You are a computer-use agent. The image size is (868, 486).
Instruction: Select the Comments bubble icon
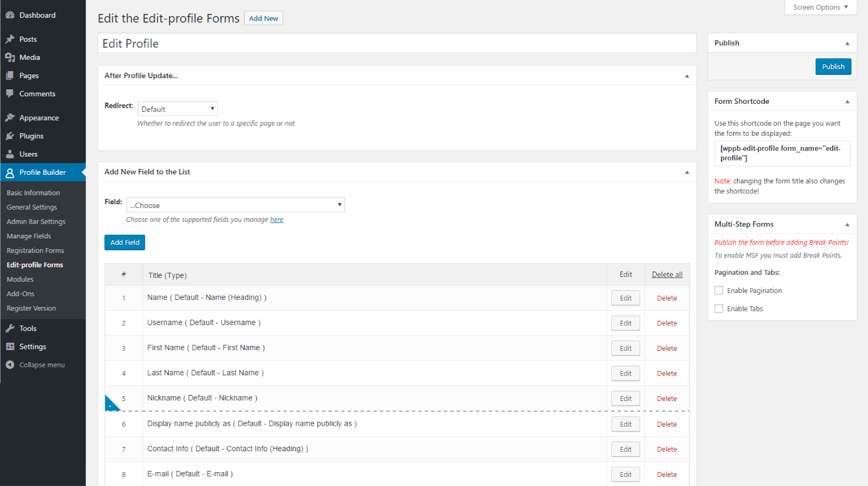10,94
